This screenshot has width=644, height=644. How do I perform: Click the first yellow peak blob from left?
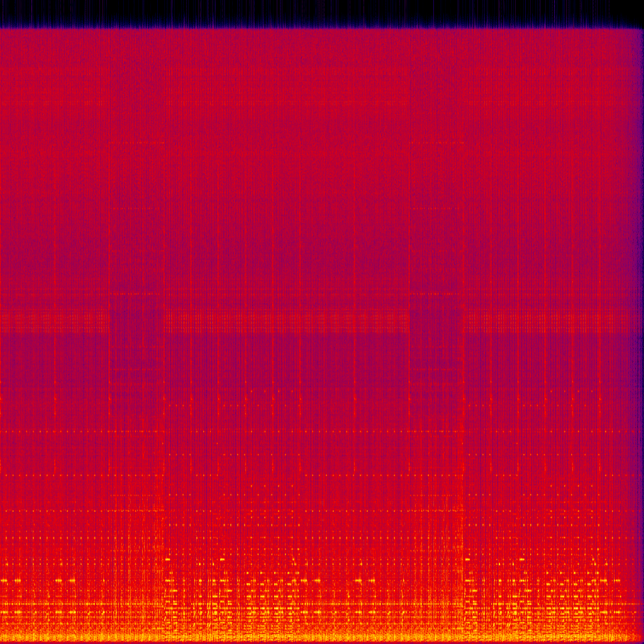168,559
